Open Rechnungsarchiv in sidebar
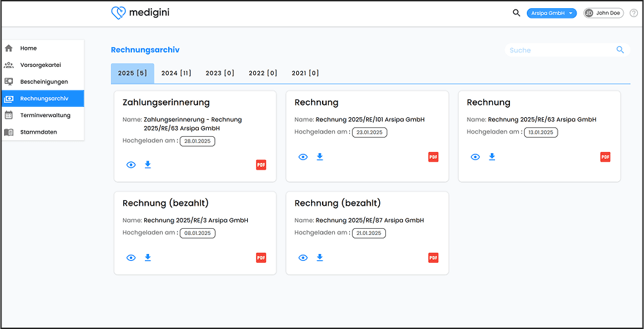This screenshot has height=329, width=644. click(x=43, y=99)
